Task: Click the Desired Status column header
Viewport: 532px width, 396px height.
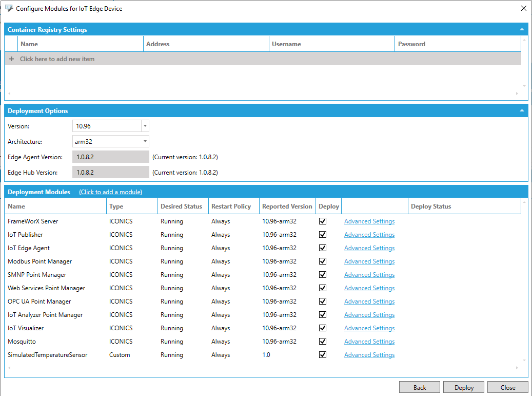Action: [183, 206]
